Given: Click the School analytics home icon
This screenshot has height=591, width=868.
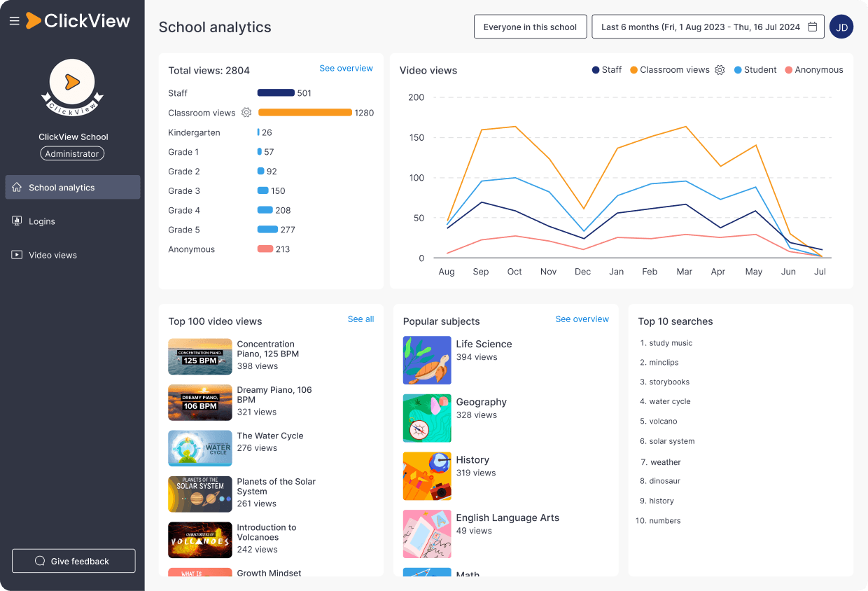Looking at the screenshot, I should point(17,187).
